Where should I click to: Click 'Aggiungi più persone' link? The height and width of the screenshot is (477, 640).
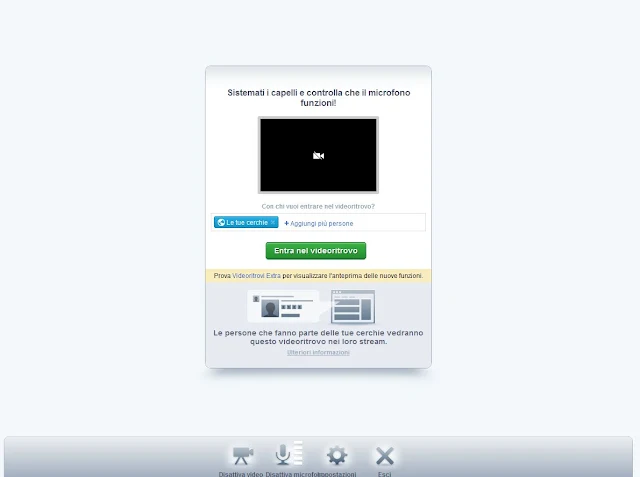tap(319, 224)
